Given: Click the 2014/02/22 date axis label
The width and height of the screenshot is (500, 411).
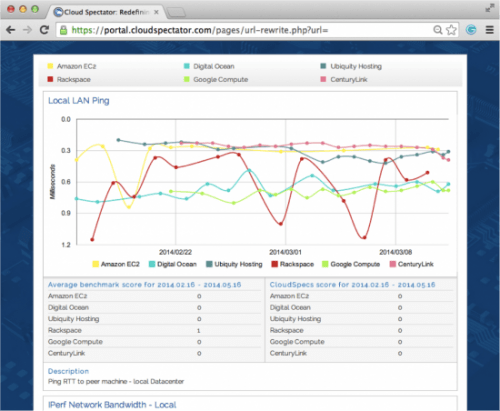Looking at the screenshot, I should (175, 252).
